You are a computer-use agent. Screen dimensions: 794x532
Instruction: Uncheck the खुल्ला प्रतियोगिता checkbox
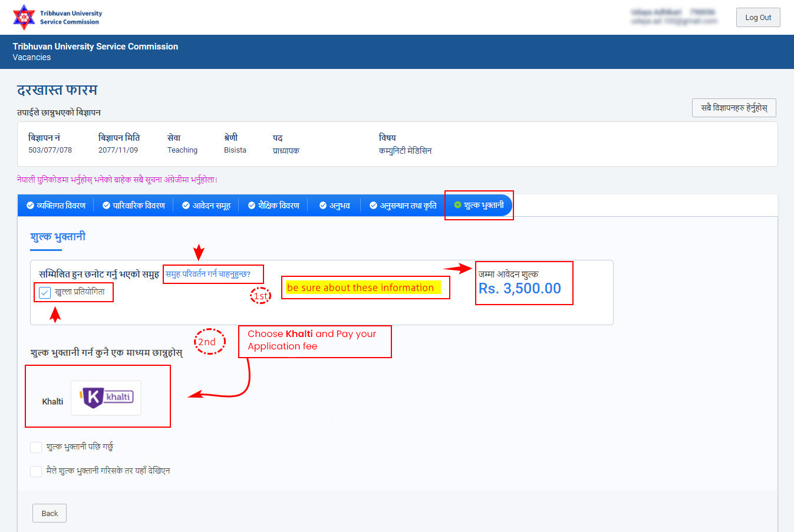point(45,292)
